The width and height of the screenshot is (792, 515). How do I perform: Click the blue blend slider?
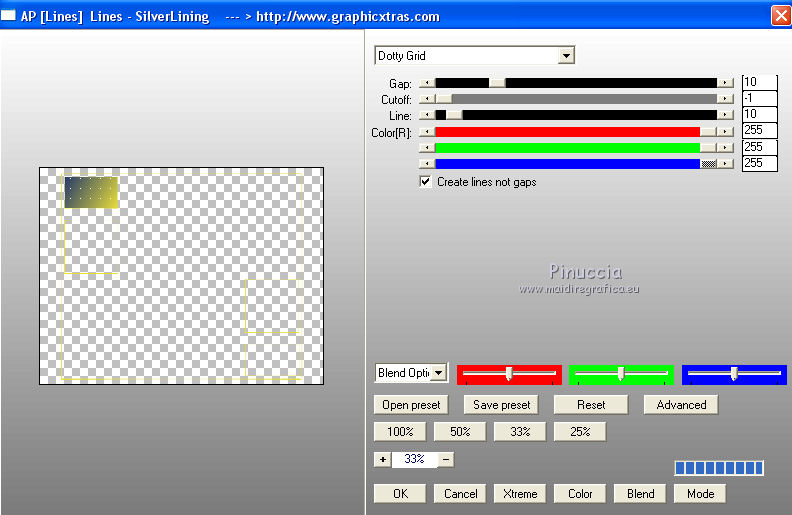click(734, 374)
